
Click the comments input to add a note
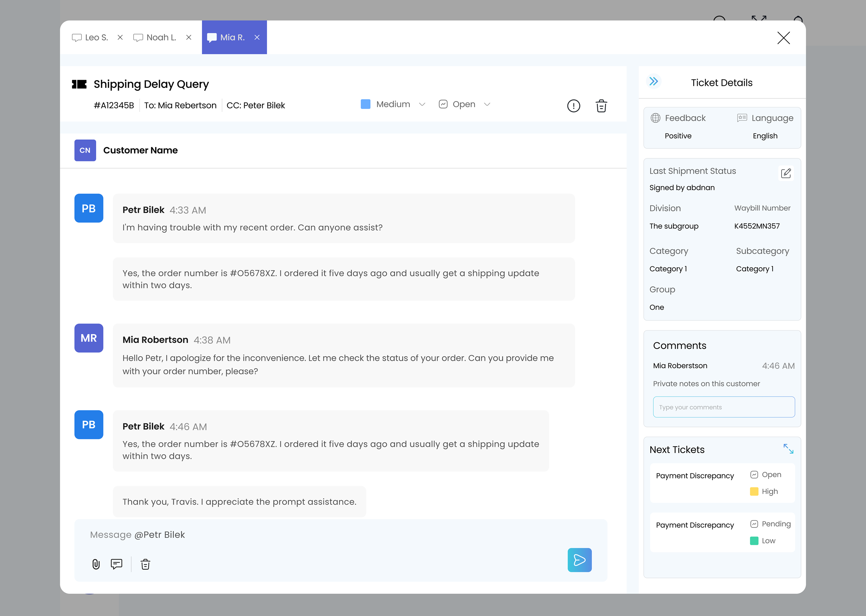tap(723, 407)
